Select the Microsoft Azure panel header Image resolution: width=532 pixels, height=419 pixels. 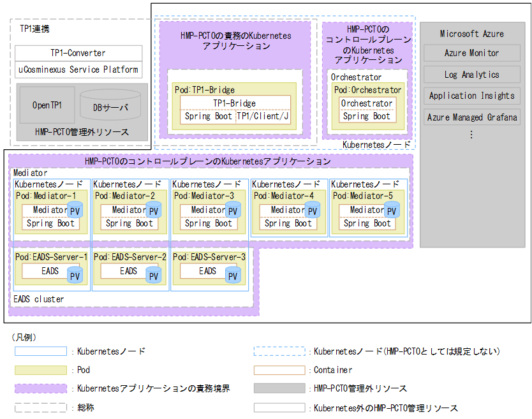pyautogui.click(x=471, y=34)
